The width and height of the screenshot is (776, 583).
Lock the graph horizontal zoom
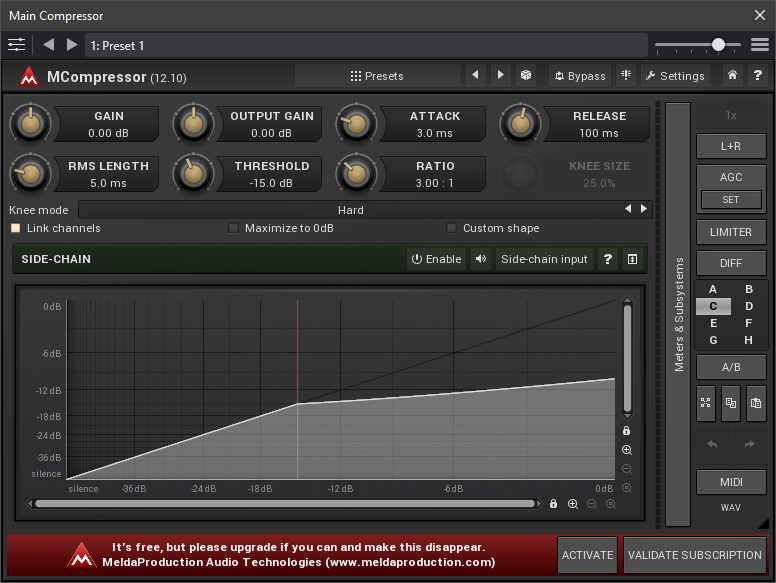click(x=553, y=504)
